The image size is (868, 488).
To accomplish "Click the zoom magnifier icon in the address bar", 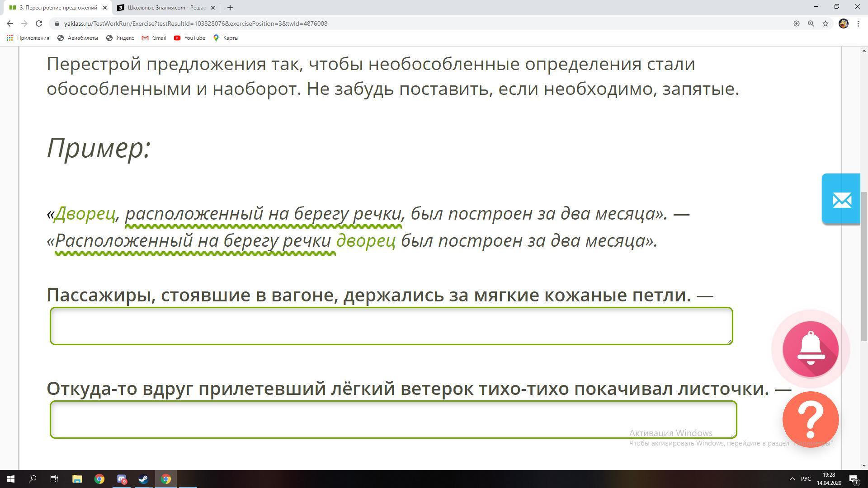I will point(811,23).
